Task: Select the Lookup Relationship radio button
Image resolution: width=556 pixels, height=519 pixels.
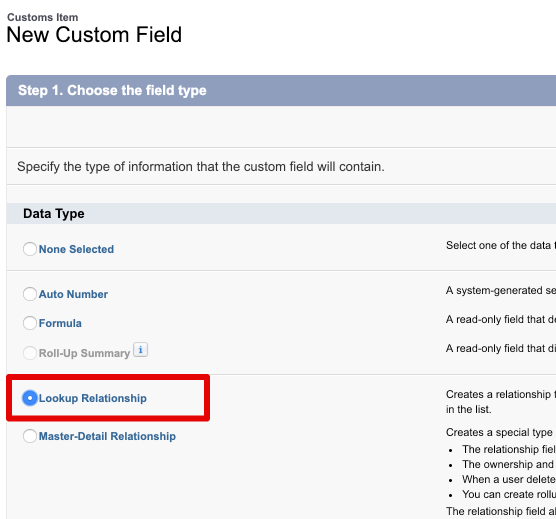Action: pos(30,398)
